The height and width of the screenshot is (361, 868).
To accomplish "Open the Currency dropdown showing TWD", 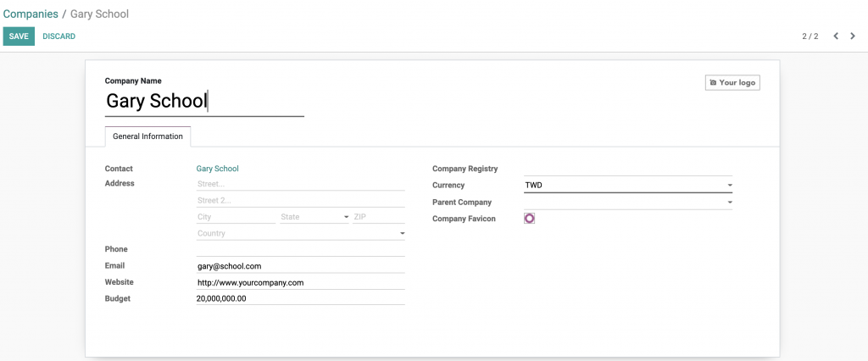I will click(627, 185).
